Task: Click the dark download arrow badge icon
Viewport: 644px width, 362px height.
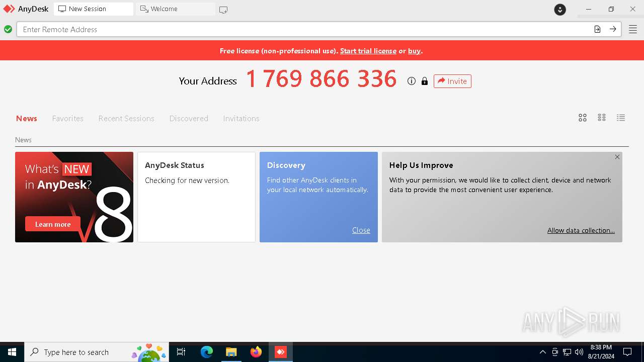Action: (560, 10)
